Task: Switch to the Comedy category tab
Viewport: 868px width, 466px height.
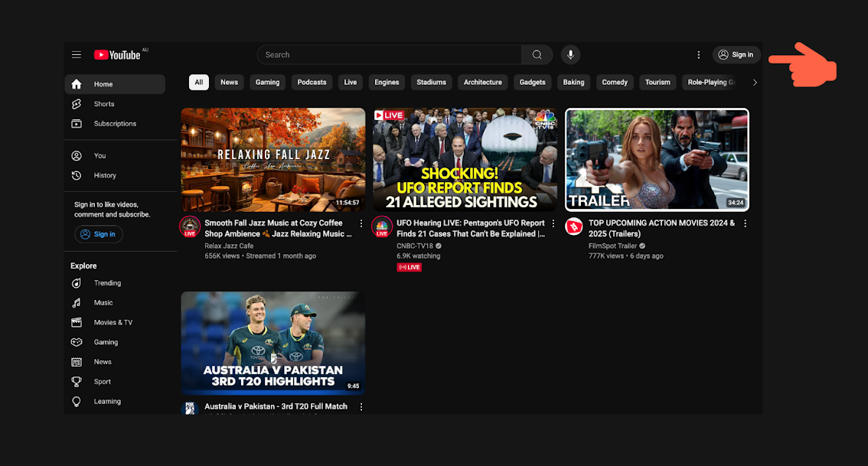Action: click(615, 82)
